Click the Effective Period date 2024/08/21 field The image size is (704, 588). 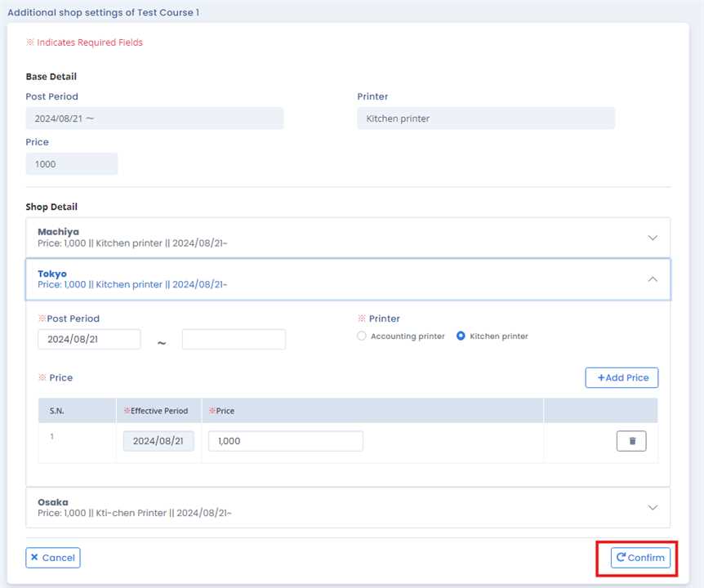click(158, 441)
